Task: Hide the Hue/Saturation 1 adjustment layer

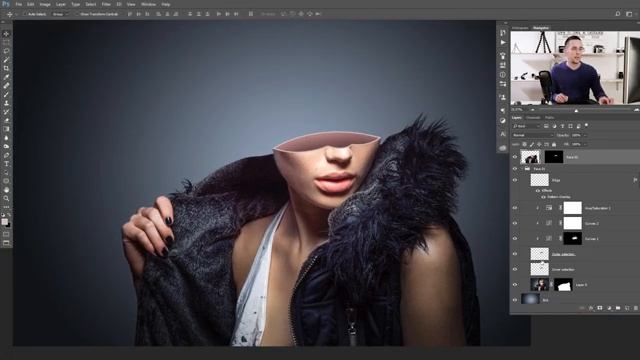Action: coord(515,208)
